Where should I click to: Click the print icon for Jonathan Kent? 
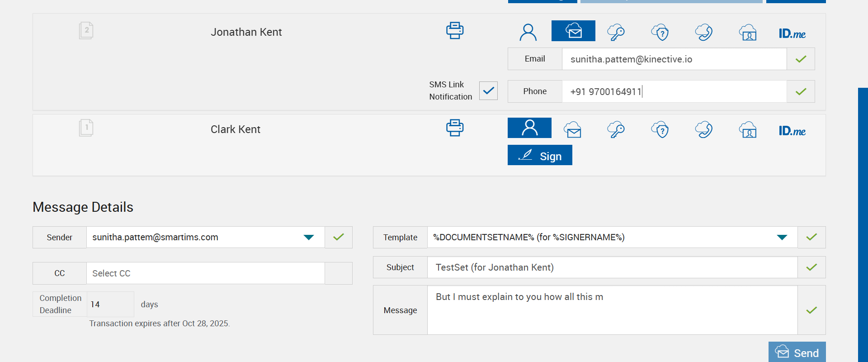(455, 31)
